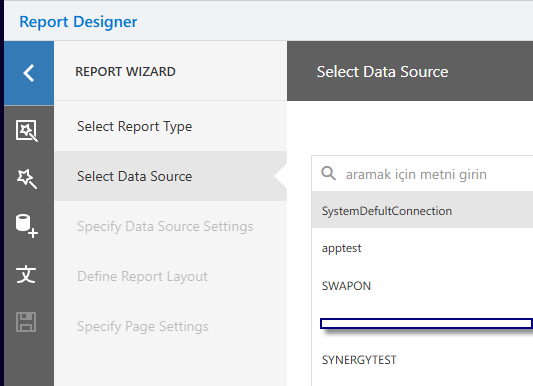Click the disabled save icon
The height and width of the screenshot is (386, 533).
[26, 322]
